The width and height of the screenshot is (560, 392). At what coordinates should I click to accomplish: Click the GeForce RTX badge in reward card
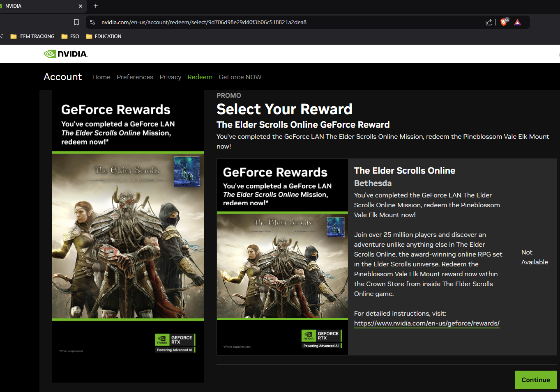[322, 339]
